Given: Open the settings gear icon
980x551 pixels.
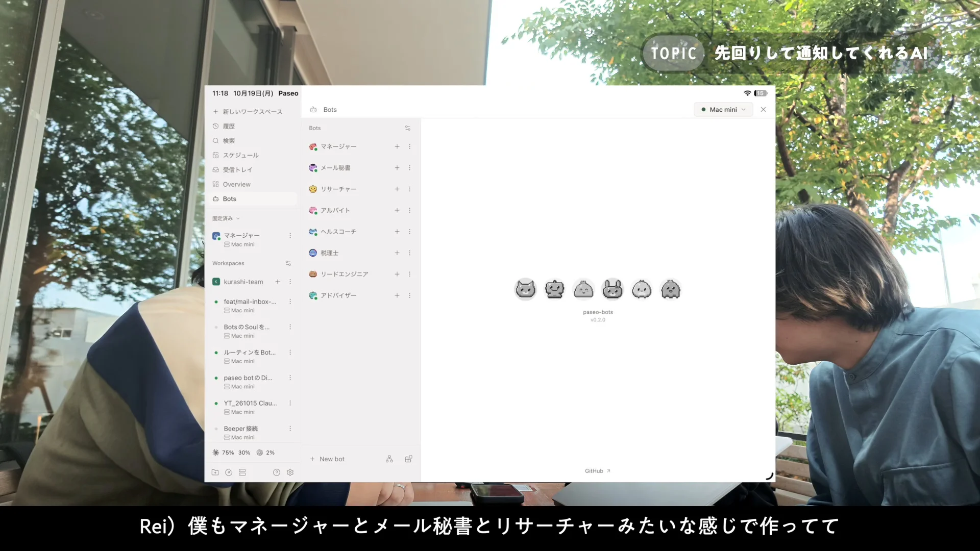Looking at the screenshot, I should [x=290, y=472].
